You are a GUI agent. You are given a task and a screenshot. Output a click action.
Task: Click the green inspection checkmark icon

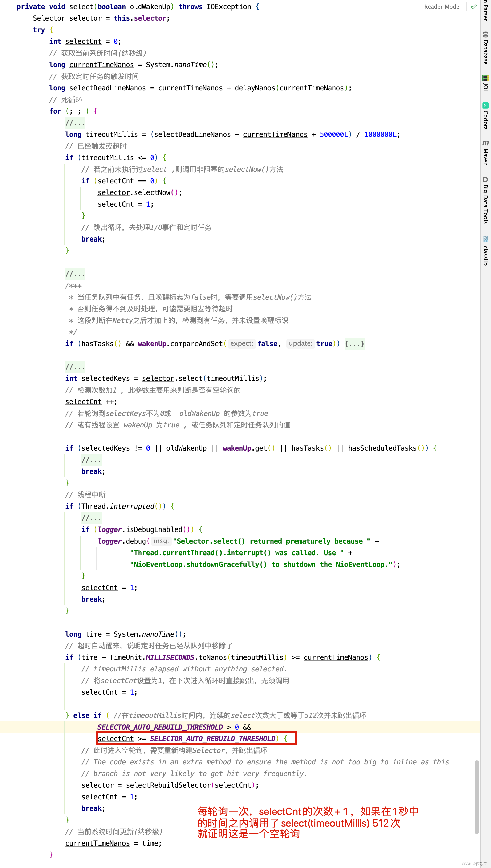(474, 7)
